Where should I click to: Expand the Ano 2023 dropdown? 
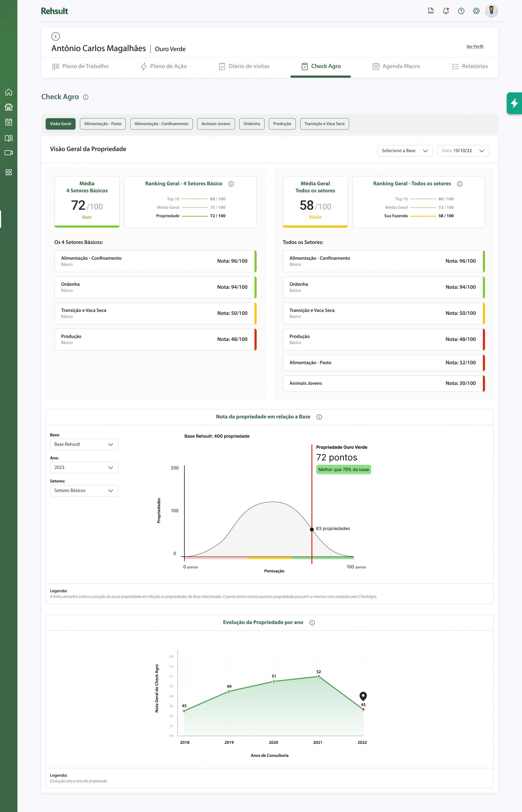tap(84, 467)
